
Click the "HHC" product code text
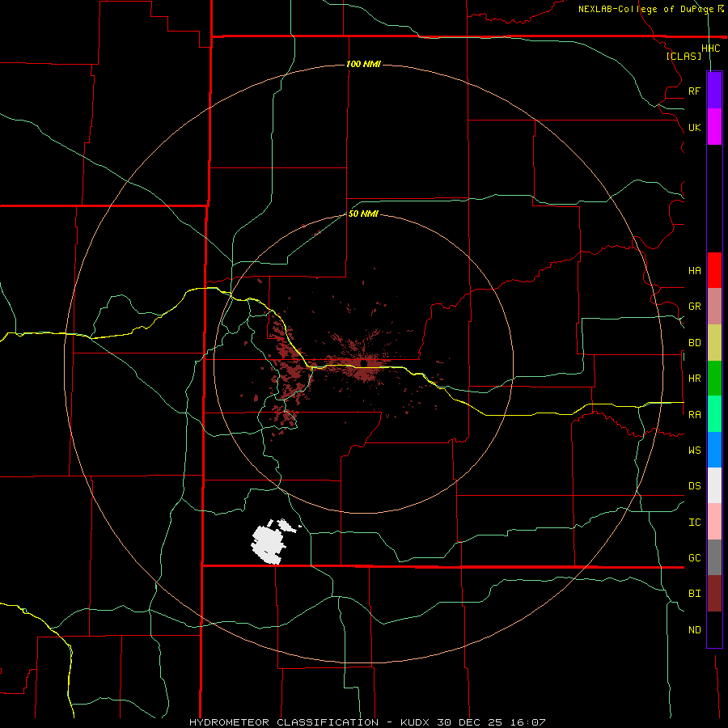pos(710,49)
